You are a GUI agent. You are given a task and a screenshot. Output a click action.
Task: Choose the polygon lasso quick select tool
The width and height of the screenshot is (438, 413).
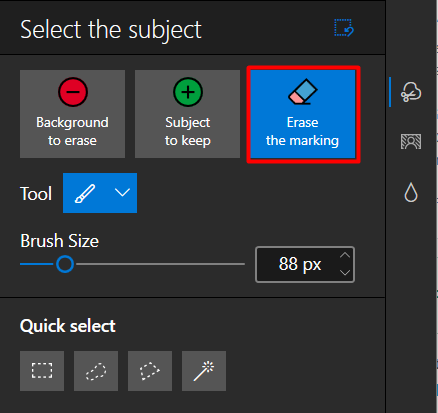pos(150,371)
